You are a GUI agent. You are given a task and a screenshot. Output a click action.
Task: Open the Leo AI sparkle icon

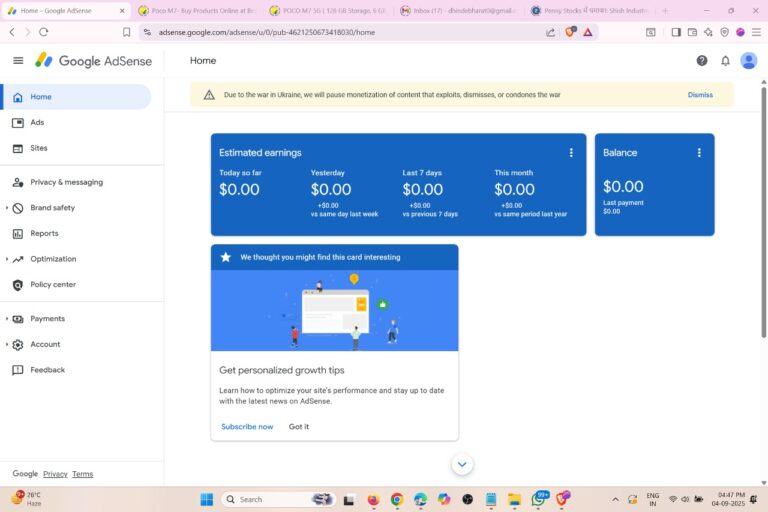click(708, 32)
